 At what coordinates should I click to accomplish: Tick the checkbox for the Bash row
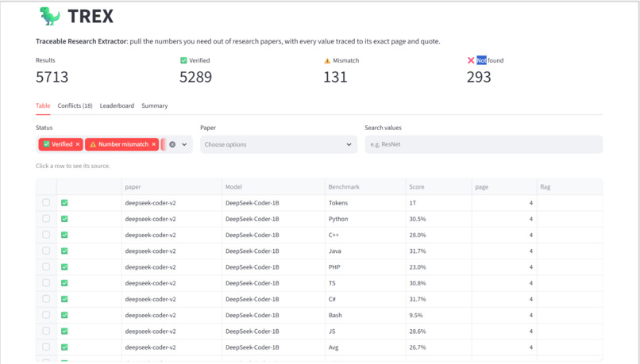46,315
